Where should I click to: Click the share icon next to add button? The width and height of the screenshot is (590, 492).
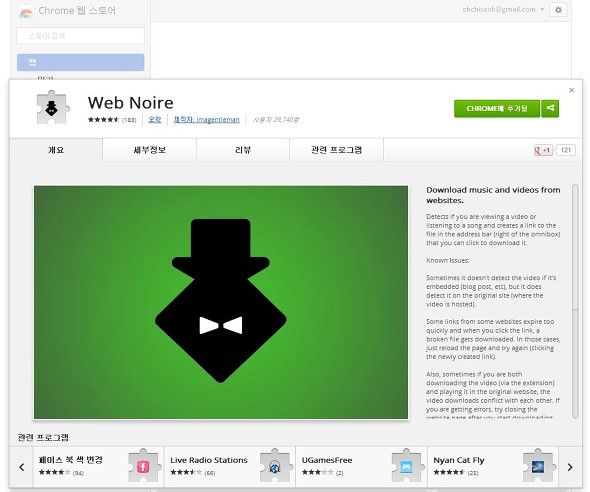[550, 108]
